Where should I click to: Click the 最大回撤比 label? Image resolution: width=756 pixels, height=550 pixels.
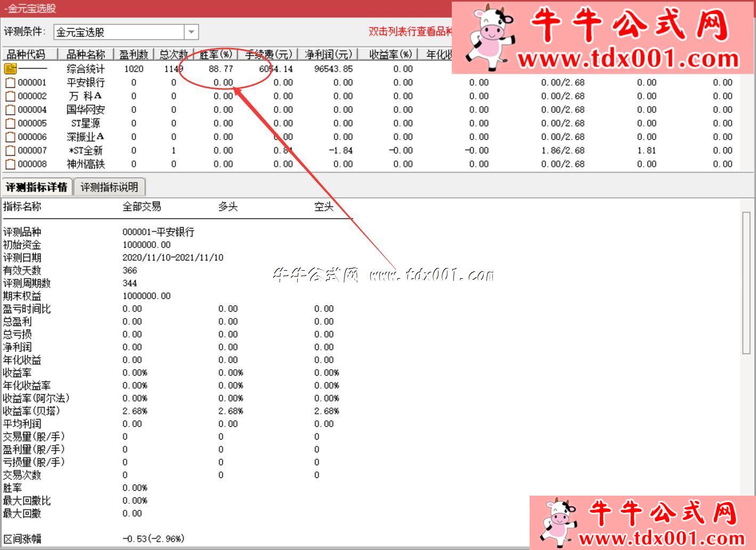click(27, 500)
